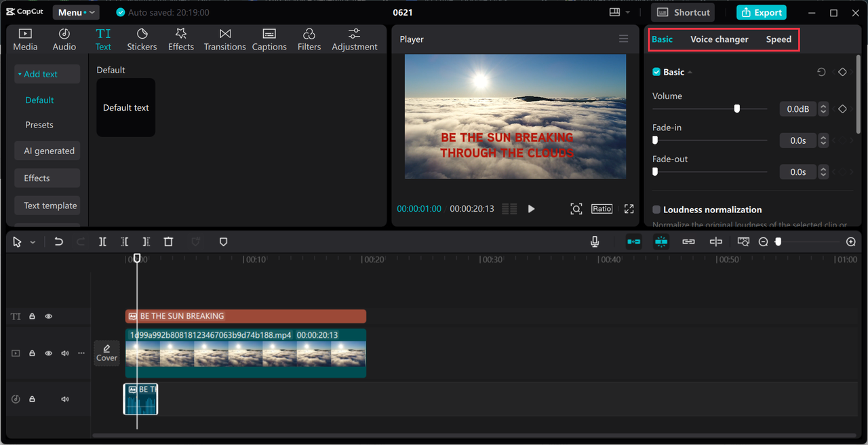Click the Ratio button in player
868x445 pixels.
click(601, 209)
